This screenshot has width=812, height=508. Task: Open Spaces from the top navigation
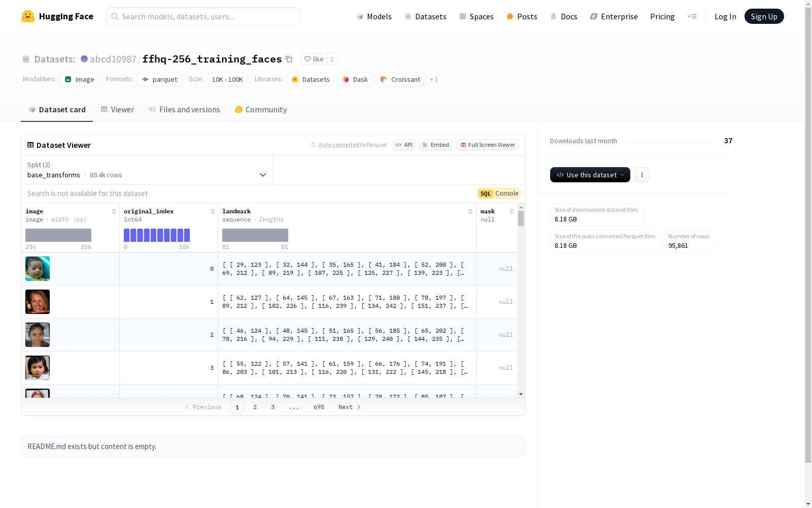click(x=477, y=16)
